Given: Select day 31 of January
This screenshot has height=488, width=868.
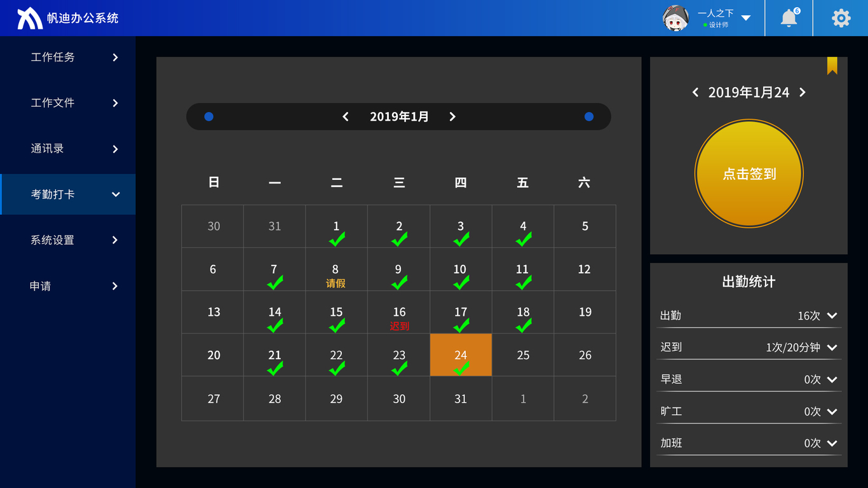Looking at the screenshot, I should (x=461, y=399).
